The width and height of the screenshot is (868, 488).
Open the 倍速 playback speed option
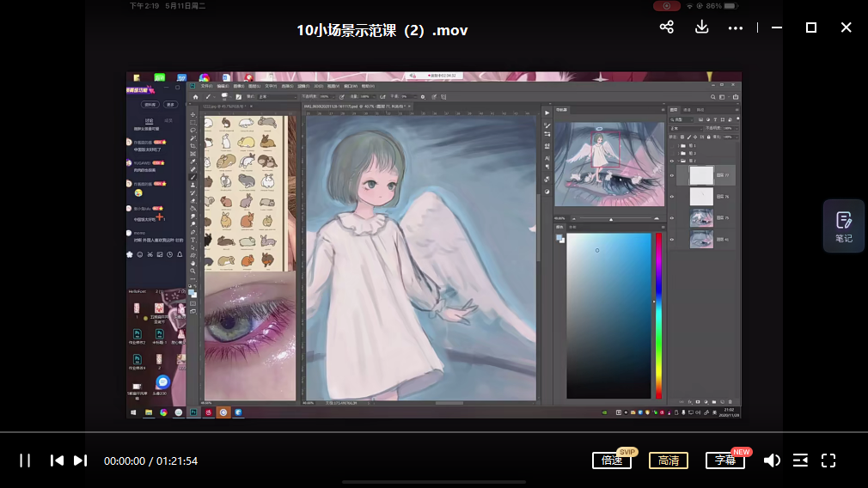click(612, 461)
